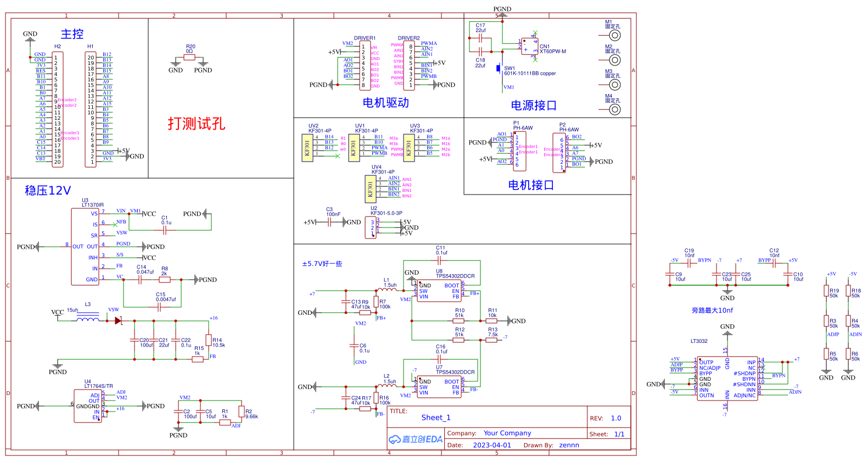Select the C14 0.047uf capacitor

coord(140,280)
